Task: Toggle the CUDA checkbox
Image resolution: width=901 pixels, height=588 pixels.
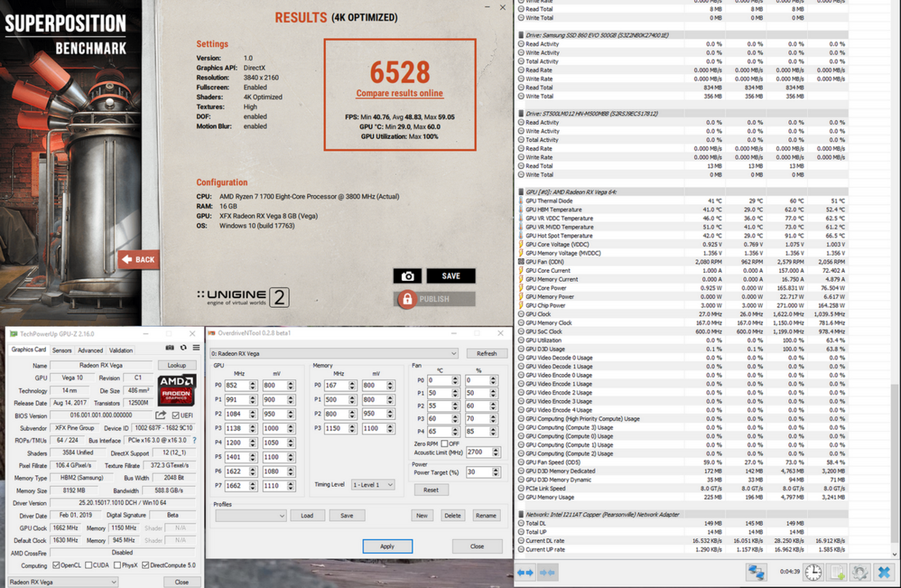Action: click(x=88, y=565)
